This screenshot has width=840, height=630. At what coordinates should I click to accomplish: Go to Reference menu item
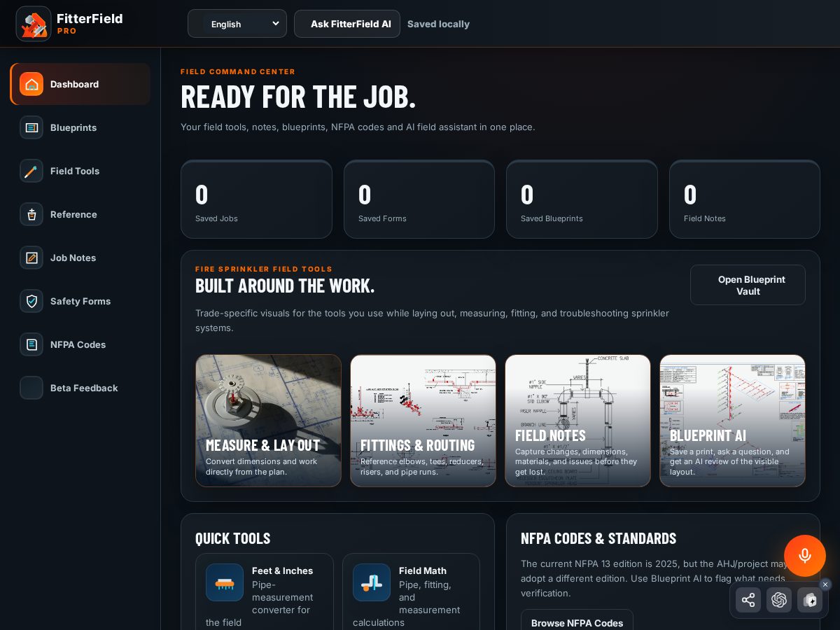click(x=80, y=214)
